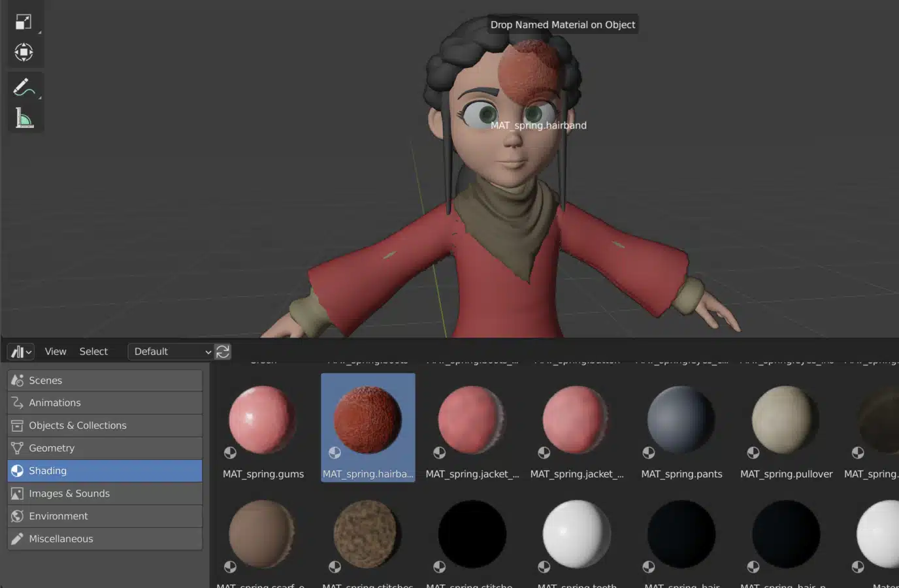Screen dimensions: 899x588
Task: Open the Default asset library dropdown
Action: tap(172, 351)
